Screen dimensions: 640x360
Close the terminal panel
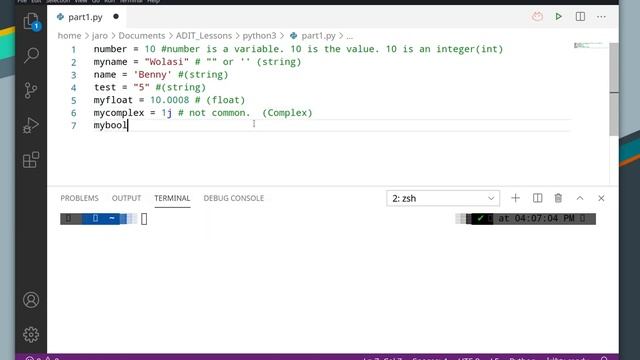point(601,198)
